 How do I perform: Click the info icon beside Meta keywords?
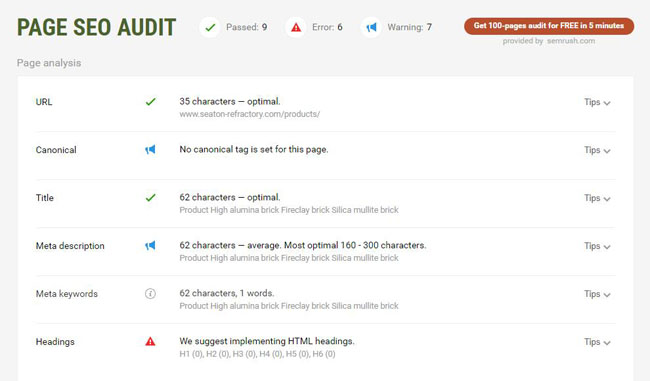coord(150,294)
